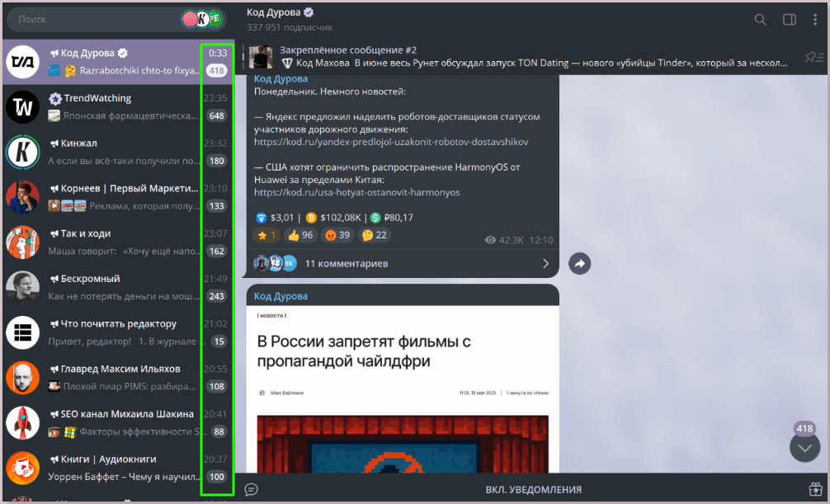Click the Bitcoin price icon $102,08K
The height and width of the screenshot is (504, 830).
311,218
